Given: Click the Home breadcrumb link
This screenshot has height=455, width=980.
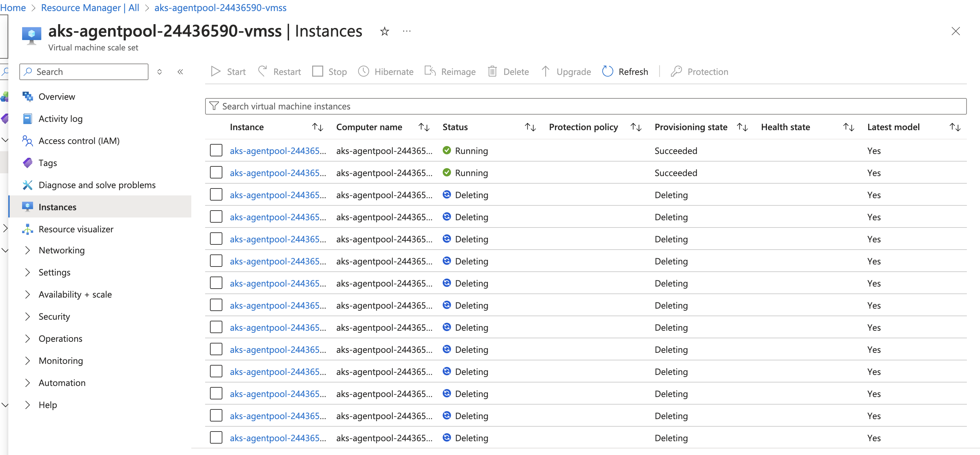Looking at the screenshot, I should coord(13,8).
